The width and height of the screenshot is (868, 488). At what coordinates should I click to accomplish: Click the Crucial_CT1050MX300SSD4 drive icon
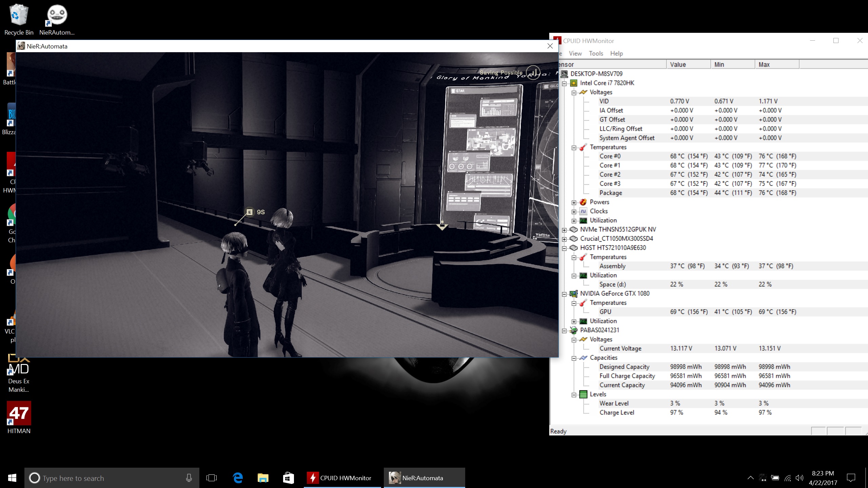[574, 239]
